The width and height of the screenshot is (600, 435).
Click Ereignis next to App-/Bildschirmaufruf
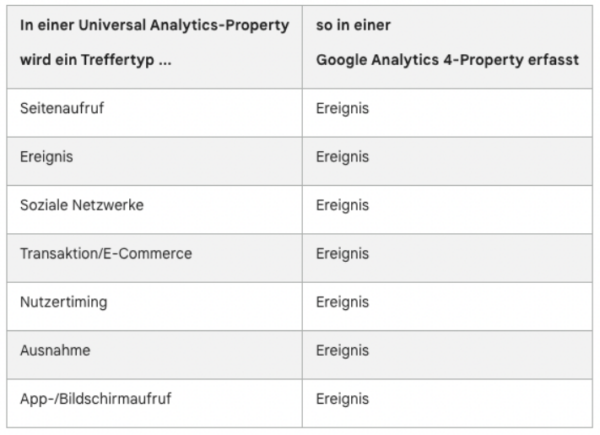pos(342,399)
